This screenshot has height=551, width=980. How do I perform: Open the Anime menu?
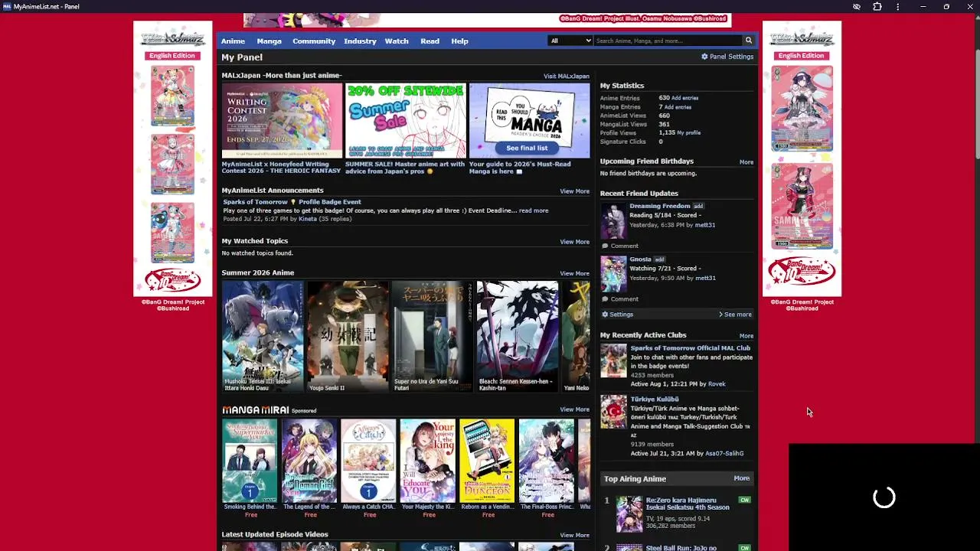[x=234, y=41]
